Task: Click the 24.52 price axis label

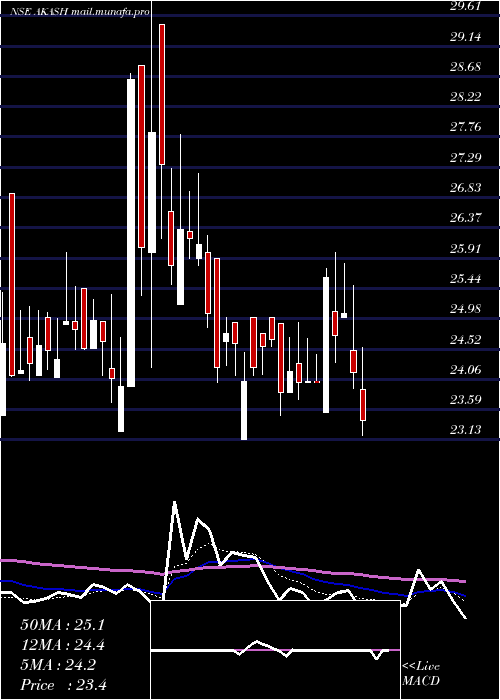Action: [466, 339]
